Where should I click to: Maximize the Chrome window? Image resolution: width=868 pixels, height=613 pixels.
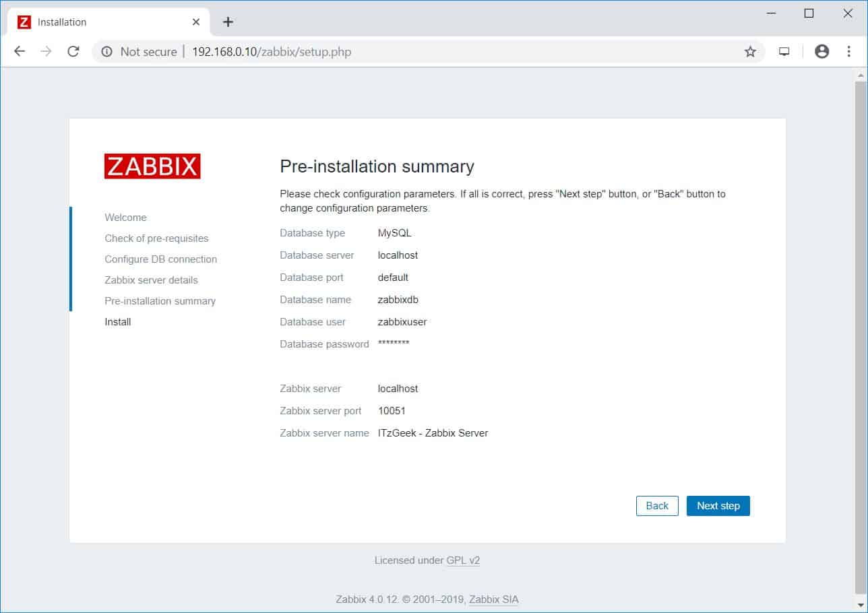coord(809,13)
